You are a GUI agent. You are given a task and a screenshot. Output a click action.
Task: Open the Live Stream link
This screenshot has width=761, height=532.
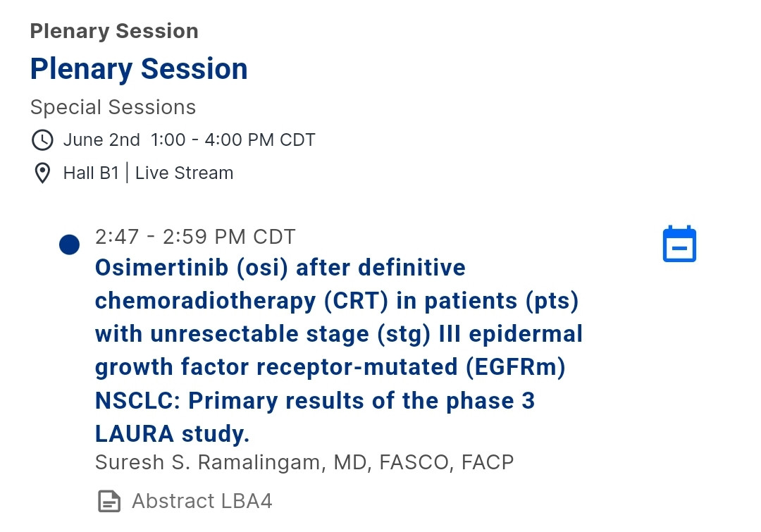[184, 173]
